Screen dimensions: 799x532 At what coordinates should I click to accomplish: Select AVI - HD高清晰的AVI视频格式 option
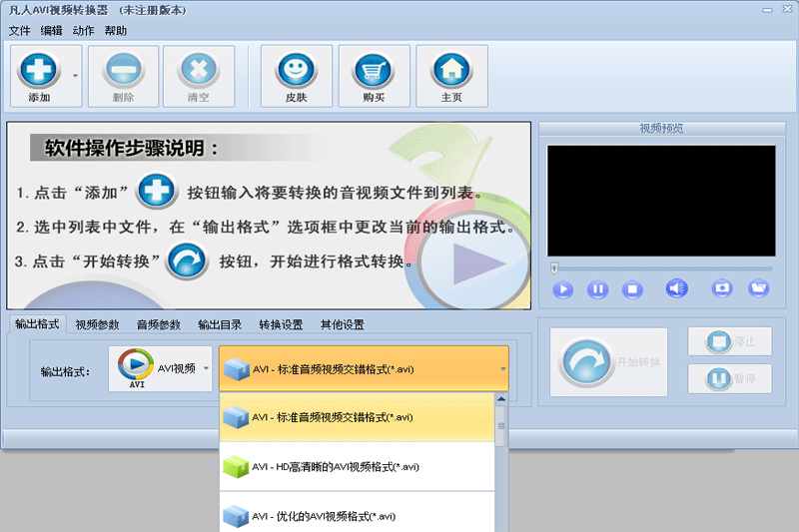pyautogui.click(x=357, y=467)
